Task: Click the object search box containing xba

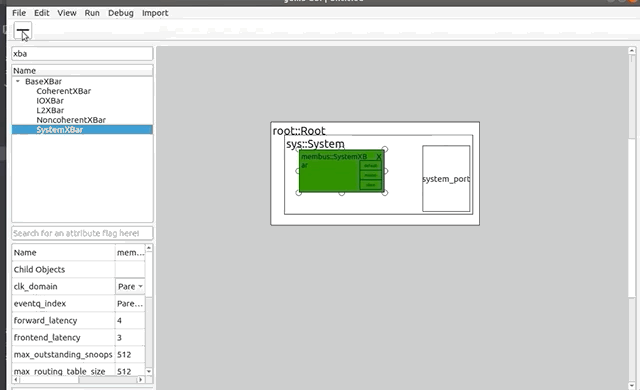Action: click(x=82, y=53)
